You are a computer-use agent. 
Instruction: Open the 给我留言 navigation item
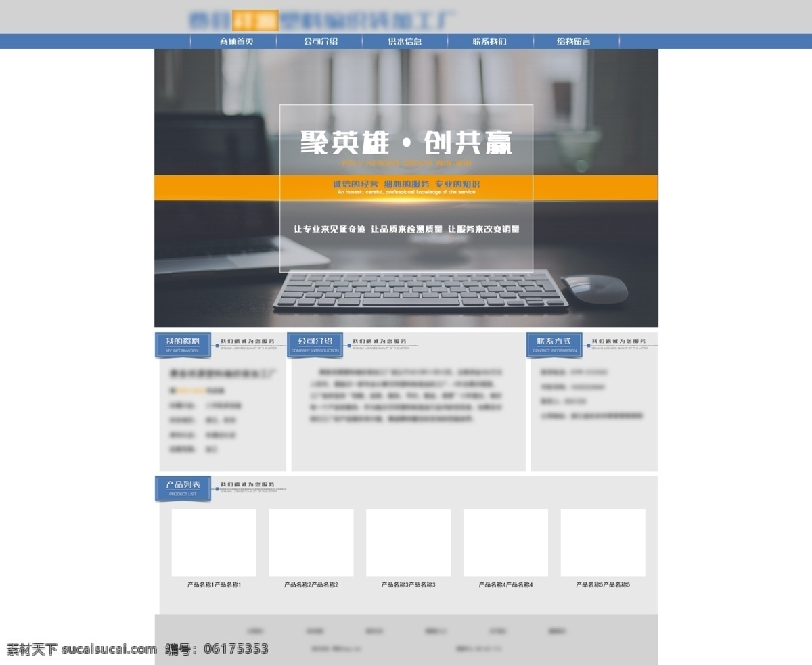[573, 41]
